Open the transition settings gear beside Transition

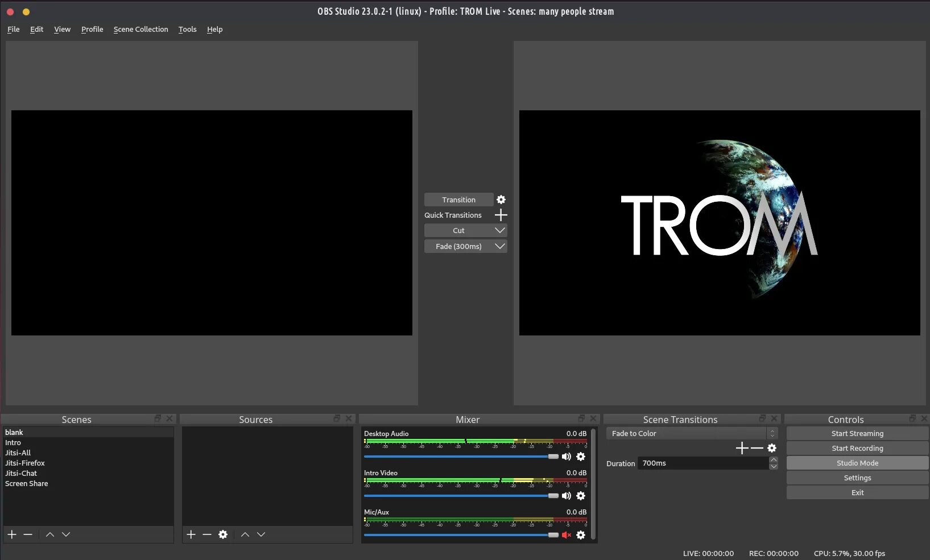501,200
